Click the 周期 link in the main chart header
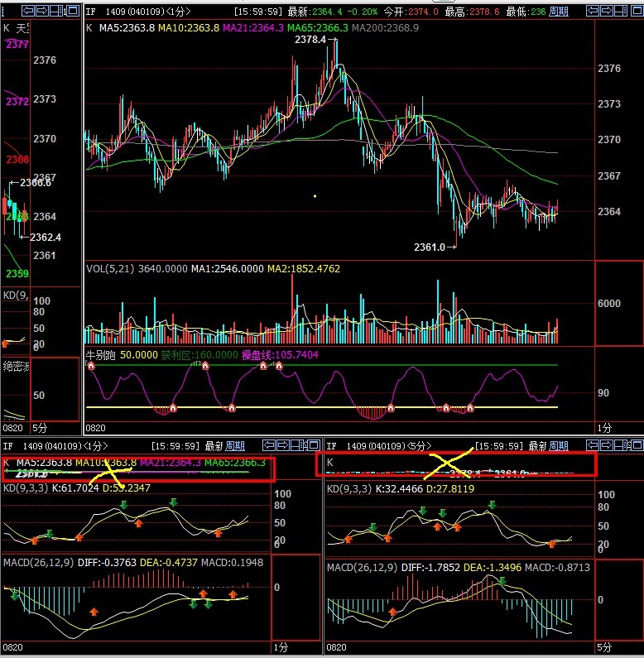 [x=559, y=12]
